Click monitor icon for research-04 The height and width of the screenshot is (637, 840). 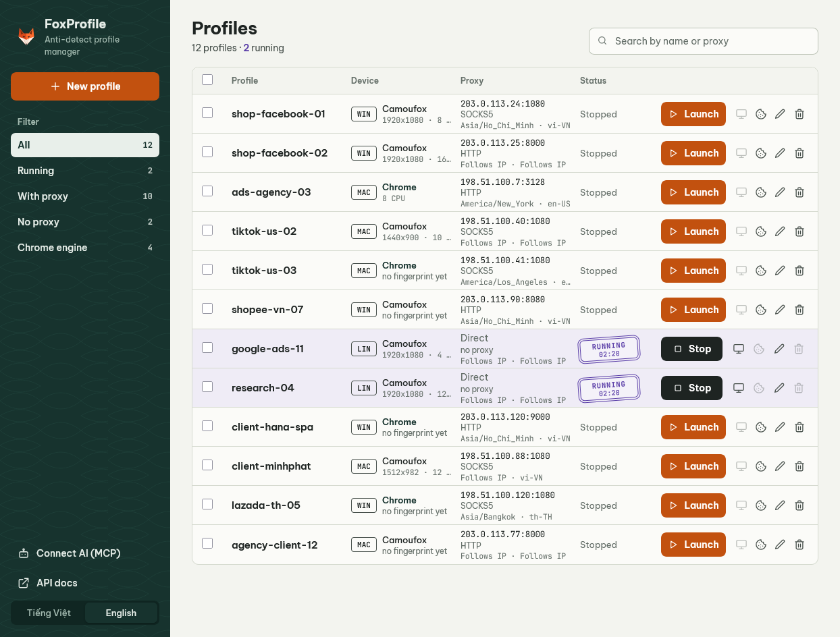pyautogui.click(x=739, y=388)
